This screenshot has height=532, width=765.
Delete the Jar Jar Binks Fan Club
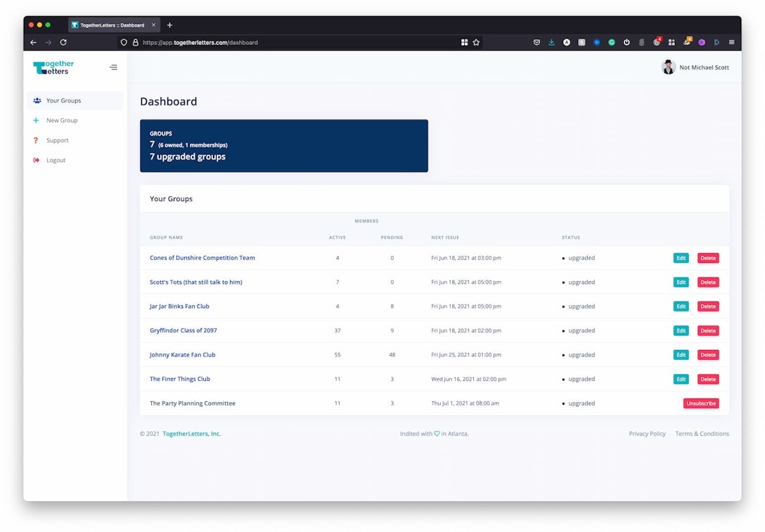click(x=707, y=306)
